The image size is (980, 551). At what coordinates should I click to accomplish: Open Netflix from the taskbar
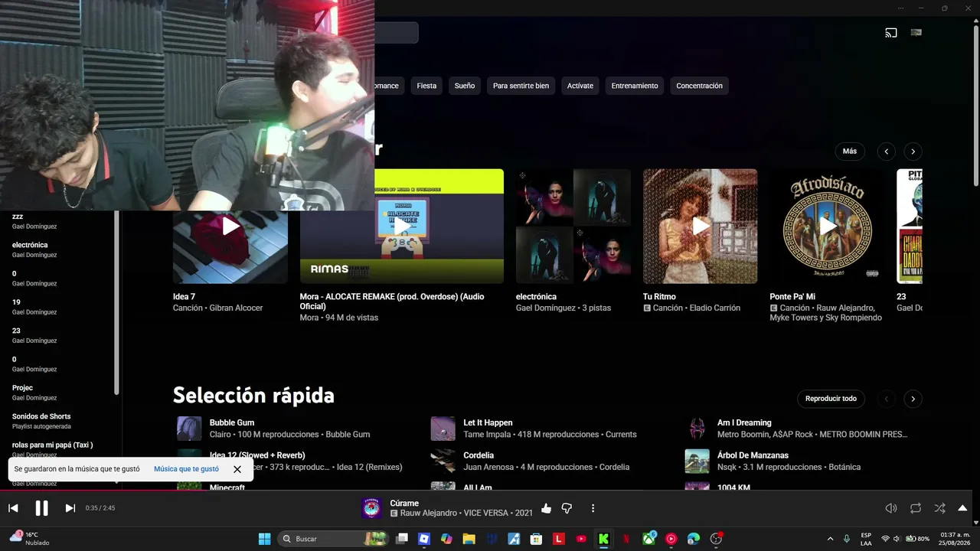pyautogui.click(x=626, y=539)
